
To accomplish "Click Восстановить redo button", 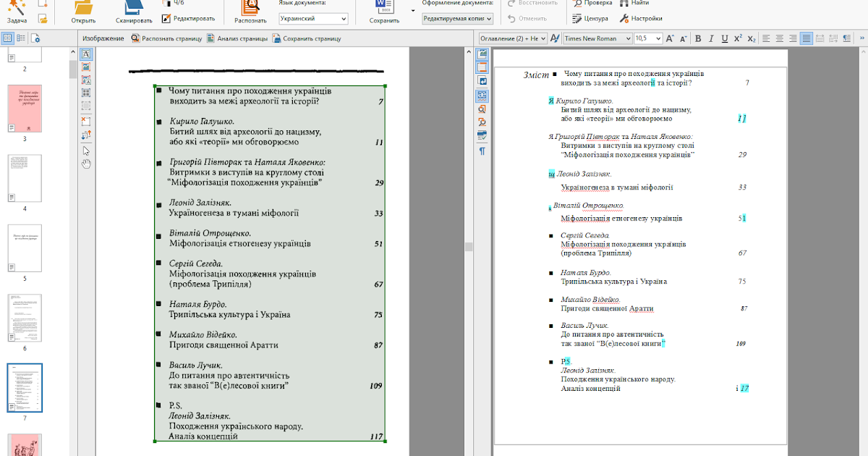I will click(533, 3).
